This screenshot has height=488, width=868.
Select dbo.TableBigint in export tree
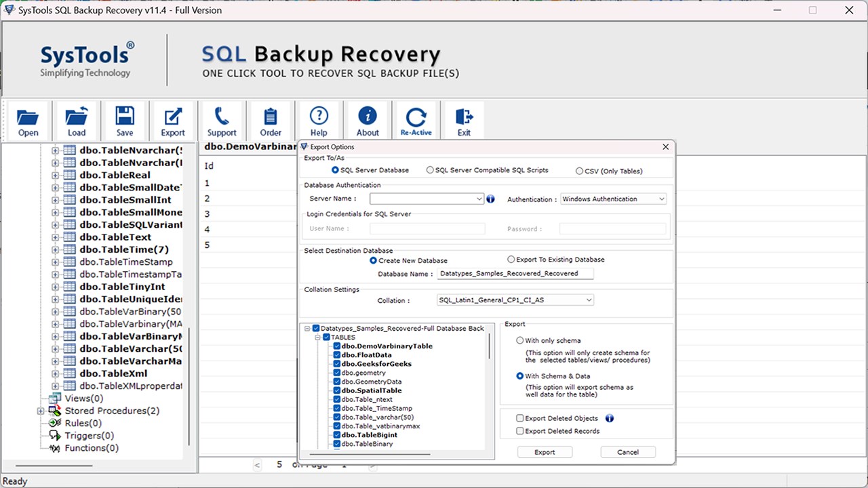click(x=370, y=435)
